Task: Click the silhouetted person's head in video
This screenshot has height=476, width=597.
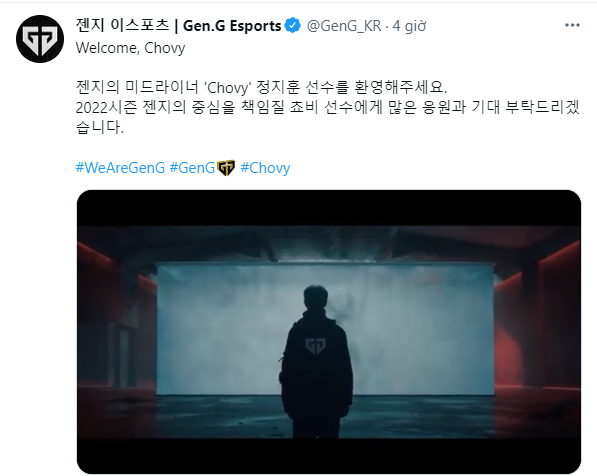Action: point(316,298)
